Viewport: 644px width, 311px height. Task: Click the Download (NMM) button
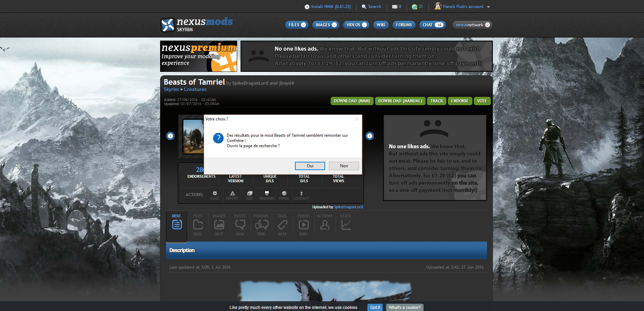pyautogui.click(x=352, y=101)
